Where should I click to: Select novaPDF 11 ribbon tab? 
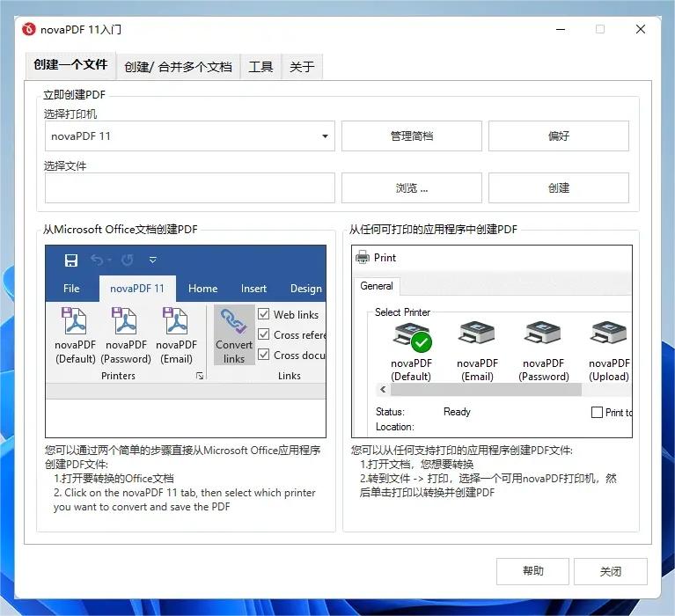[137, 289]
